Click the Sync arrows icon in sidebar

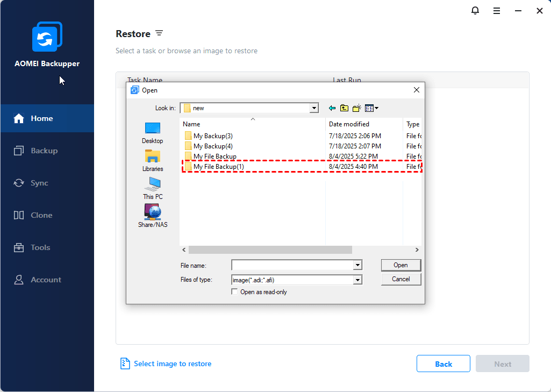coord(19,183)
